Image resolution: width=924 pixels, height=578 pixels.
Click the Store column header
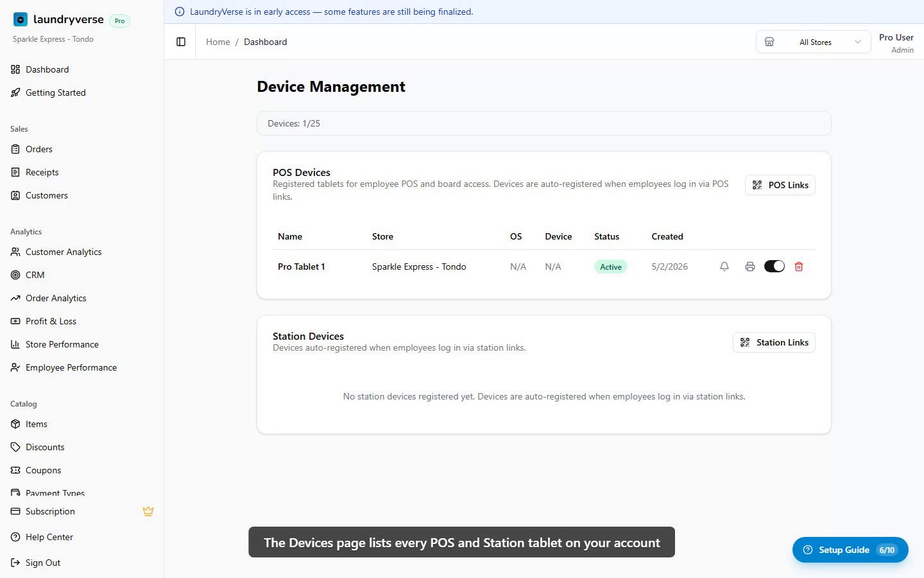[x=382, y=236]
